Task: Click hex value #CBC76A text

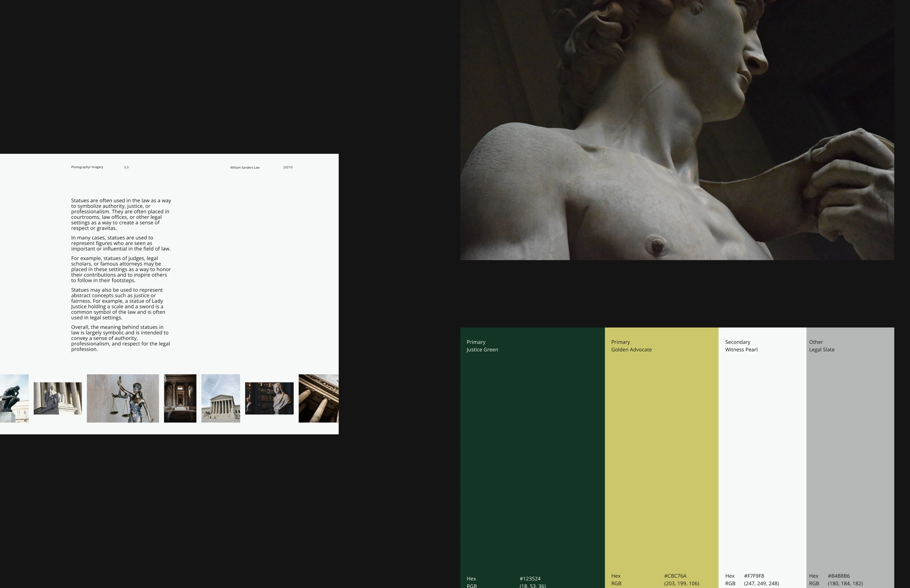Action: click(675, 576)
